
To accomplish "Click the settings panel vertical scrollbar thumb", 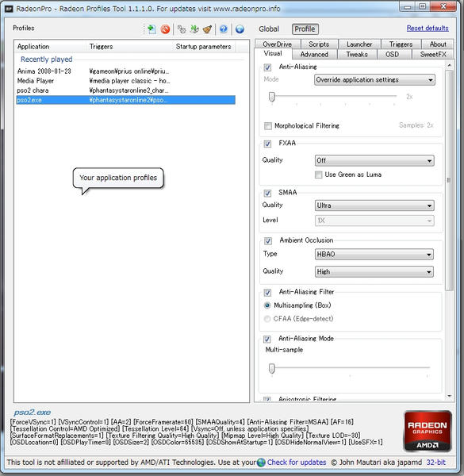I will 450,180.
